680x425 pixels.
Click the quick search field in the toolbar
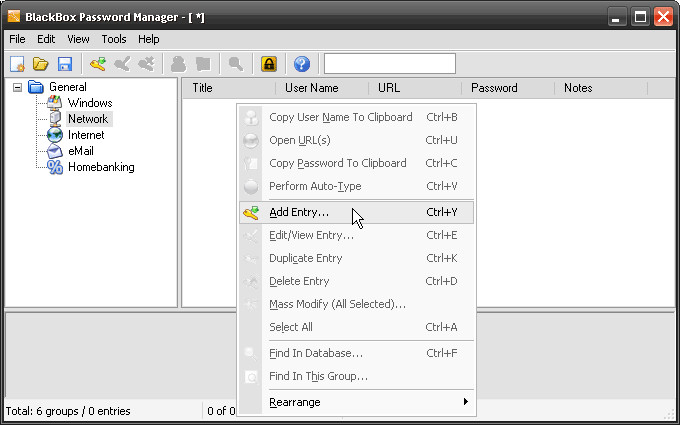click(x=389, y=64)
